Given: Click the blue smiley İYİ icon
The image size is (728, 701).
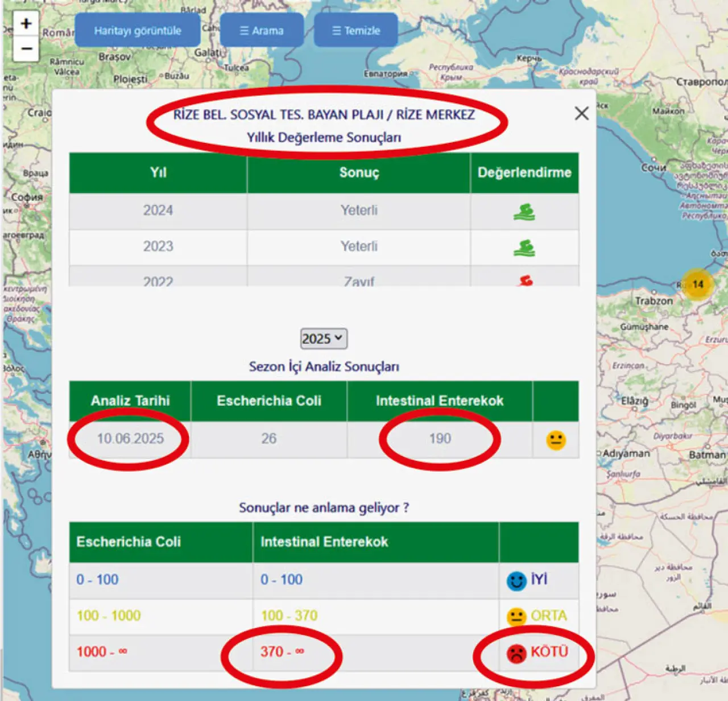Looking at the screenshot, I should (516, 581).
